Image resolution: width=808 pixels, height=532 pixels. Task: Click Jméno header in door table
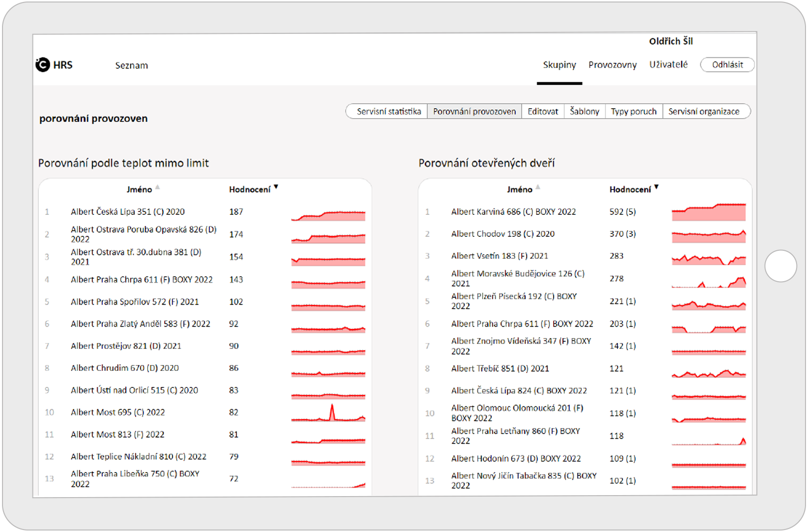pos(520,189)
